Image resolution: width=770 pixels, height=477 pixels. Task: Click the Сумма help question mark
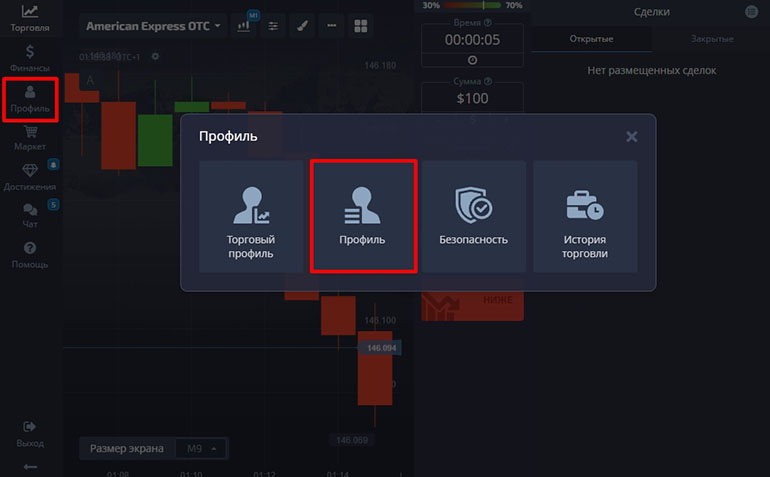pyautogui.click(x=487, y=81)
